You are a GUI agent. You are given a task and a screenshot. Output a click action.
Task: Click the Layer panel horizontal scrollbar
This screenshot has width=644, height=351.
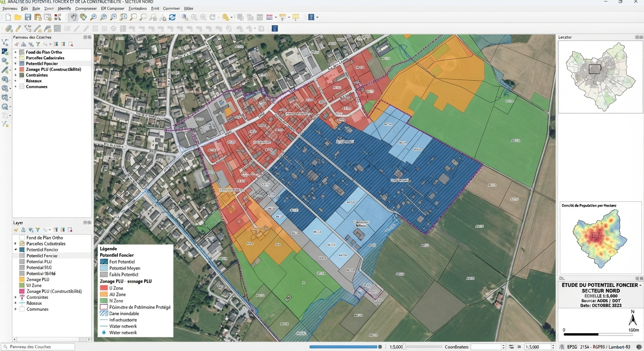52,340
